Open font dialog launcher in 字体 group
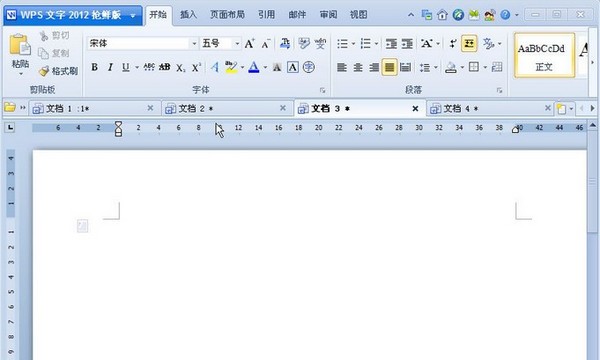 tap(323, 91)
